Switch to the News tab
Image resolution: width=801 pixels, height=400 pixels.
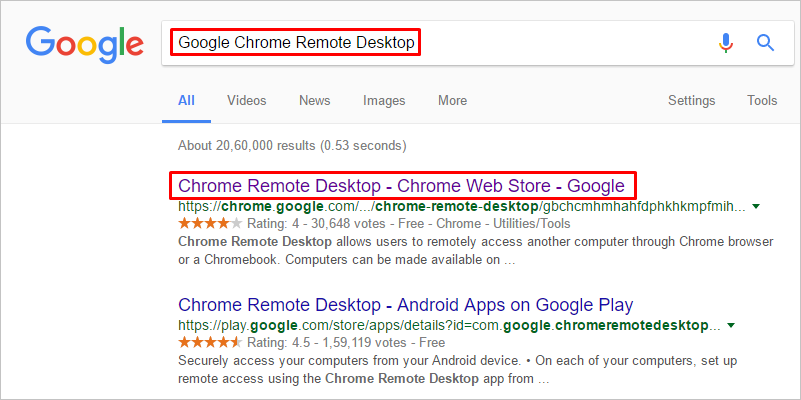click(x=315, y=101)
